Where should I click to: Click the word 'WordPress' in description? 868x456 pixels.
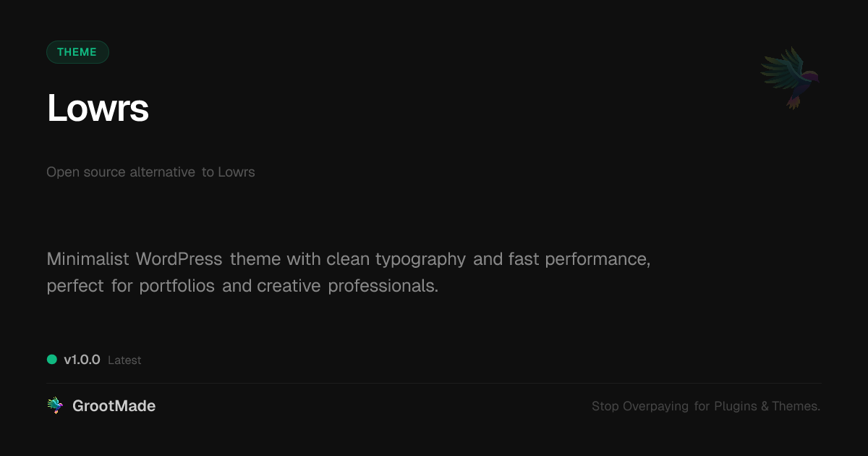179,259
